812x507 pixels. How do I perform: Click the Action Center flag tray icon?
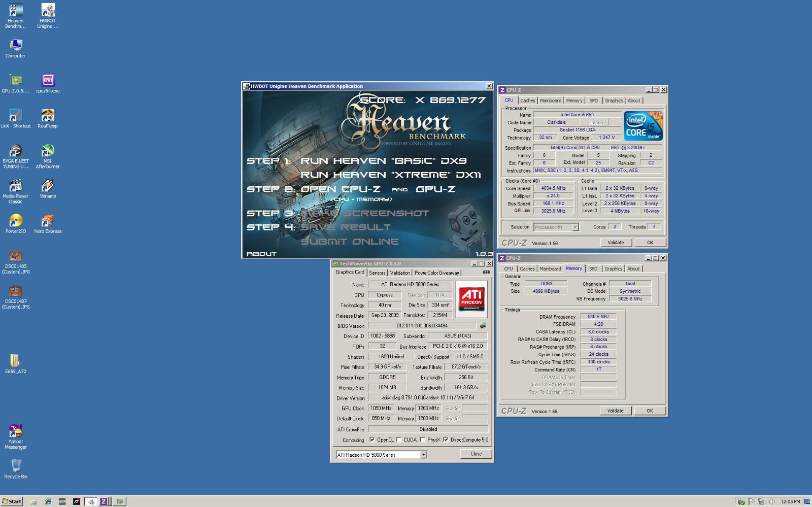click(x=752, y=501)
